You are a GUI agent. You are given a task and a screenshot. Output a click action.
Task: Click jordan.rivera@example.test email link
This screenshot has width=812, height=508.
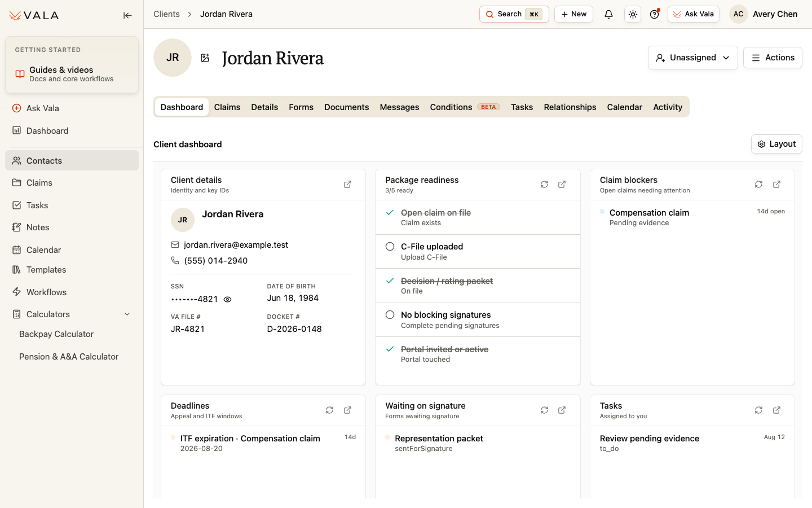pyautogui.click(x=236, y=245)
